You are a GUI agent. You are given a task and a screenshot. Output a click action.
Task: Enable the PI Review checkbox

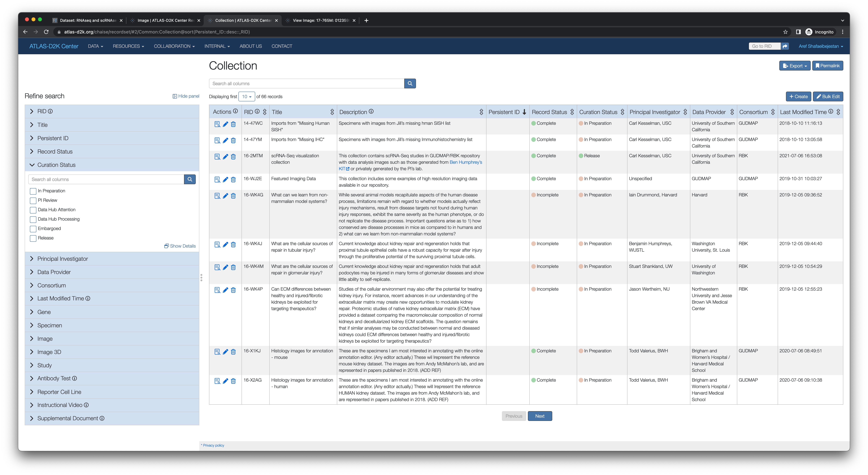33,201
